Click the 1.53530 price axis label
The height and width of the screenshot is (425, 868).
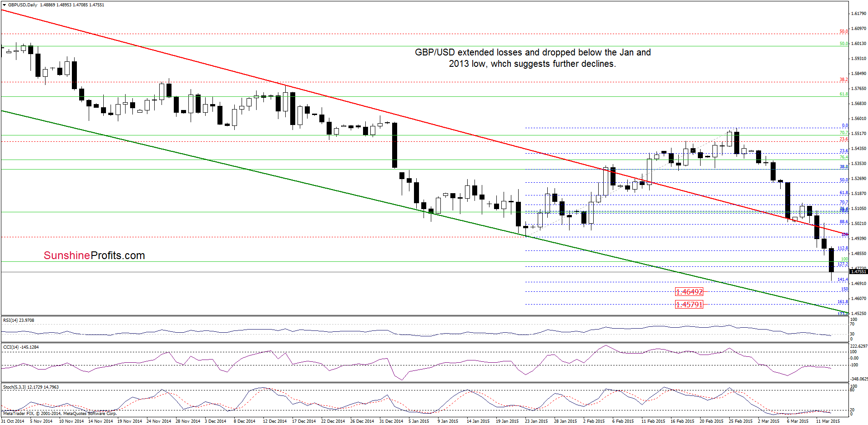point(858,164)
